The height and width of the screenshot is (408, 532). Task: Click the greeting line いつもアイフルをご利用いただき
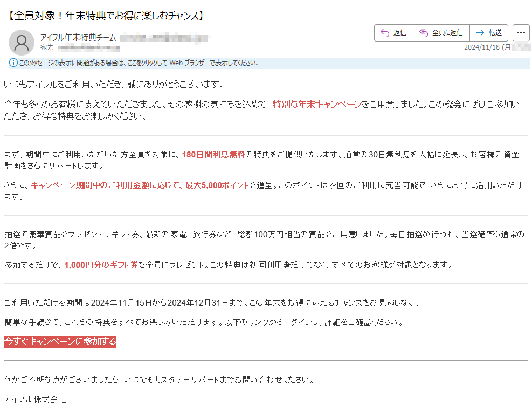114,84
